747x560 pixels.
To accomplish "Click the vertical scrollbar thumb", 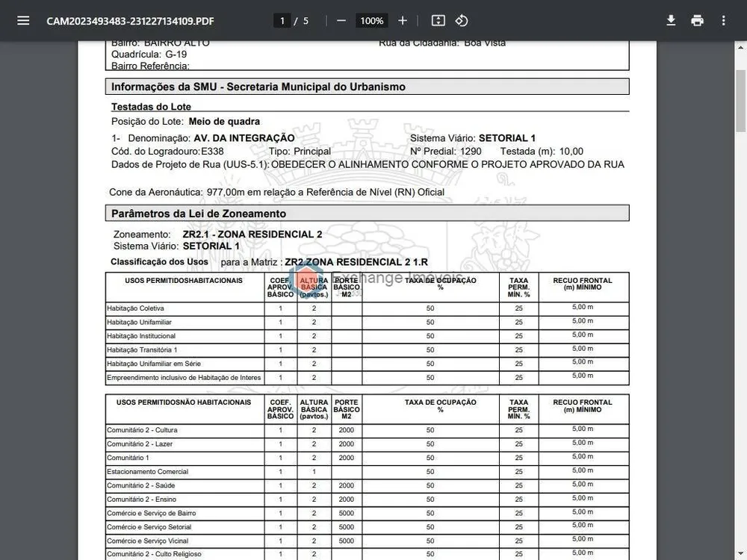I will [740, 101].
